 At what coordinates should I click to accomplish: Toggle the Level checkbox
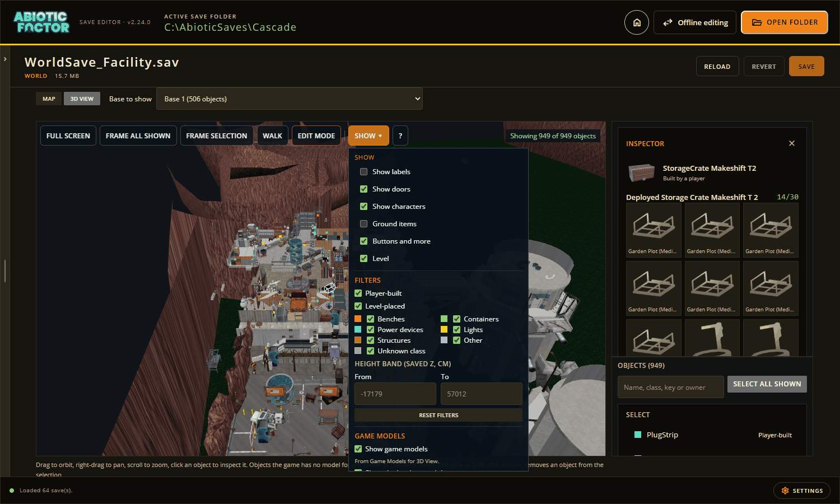[x=364, y=259]
